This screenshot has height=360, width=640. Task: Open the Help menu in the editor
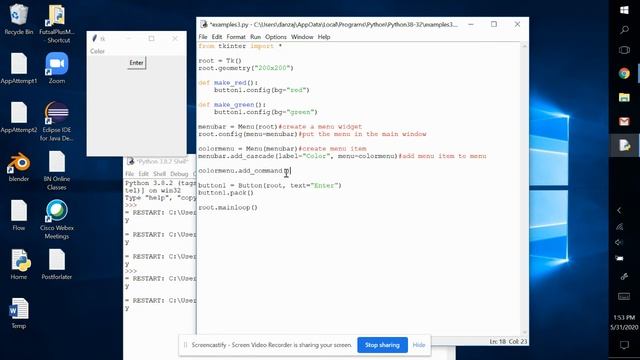pyautogui.click(x=324, y=37)
